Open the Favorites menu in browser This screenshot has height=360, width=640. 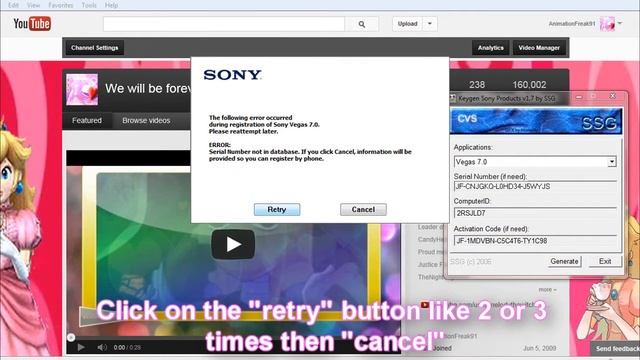[61, 5]
